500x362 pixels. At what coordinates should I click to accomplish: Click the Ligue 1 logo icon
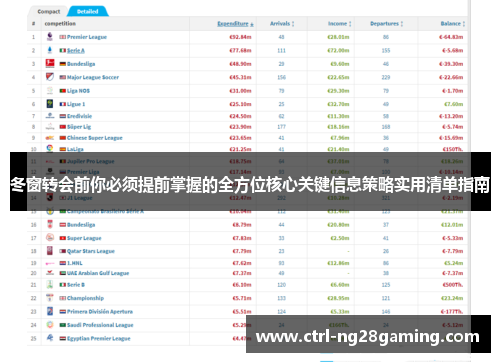[x=50, y=104]
